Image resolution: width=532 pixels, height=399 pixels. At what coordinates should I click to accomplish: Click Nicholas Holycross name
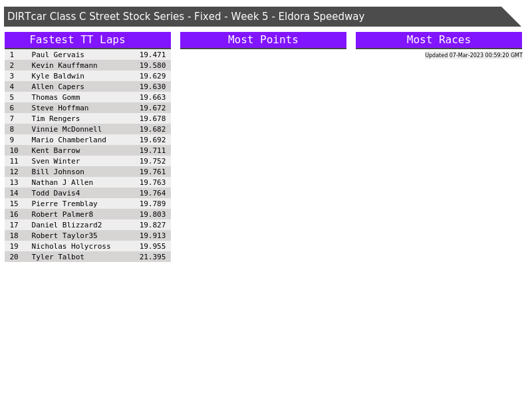coord(71,246)
